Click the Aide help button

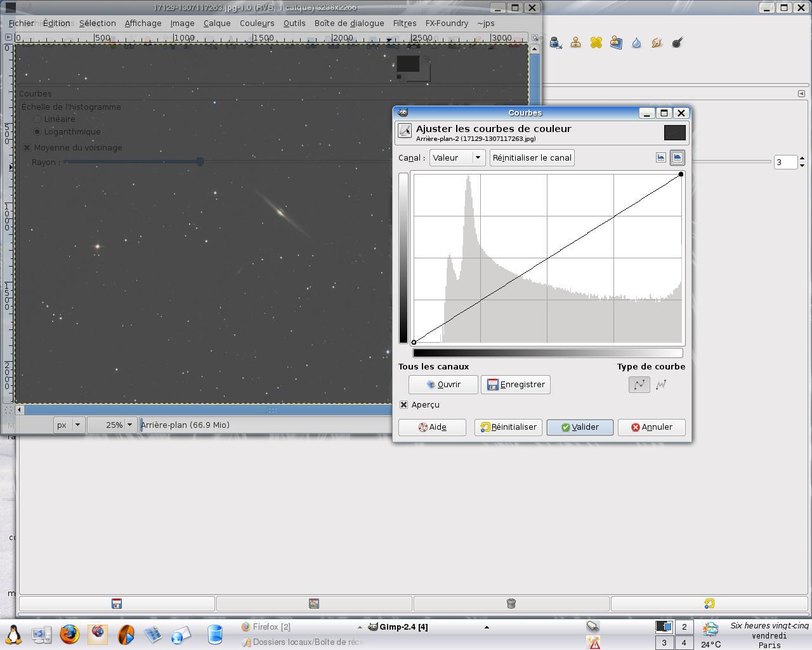432,427
